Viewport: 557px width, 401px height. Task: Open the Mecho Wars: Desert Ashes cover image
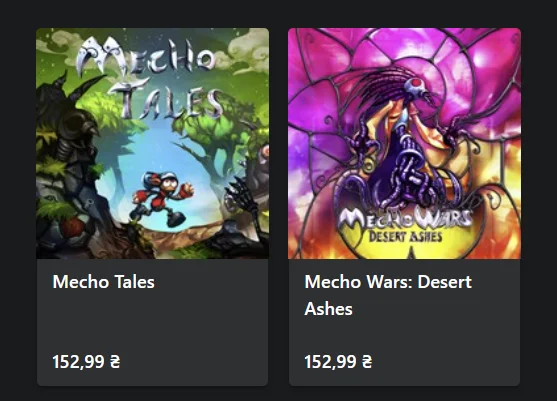click(404, 143)
